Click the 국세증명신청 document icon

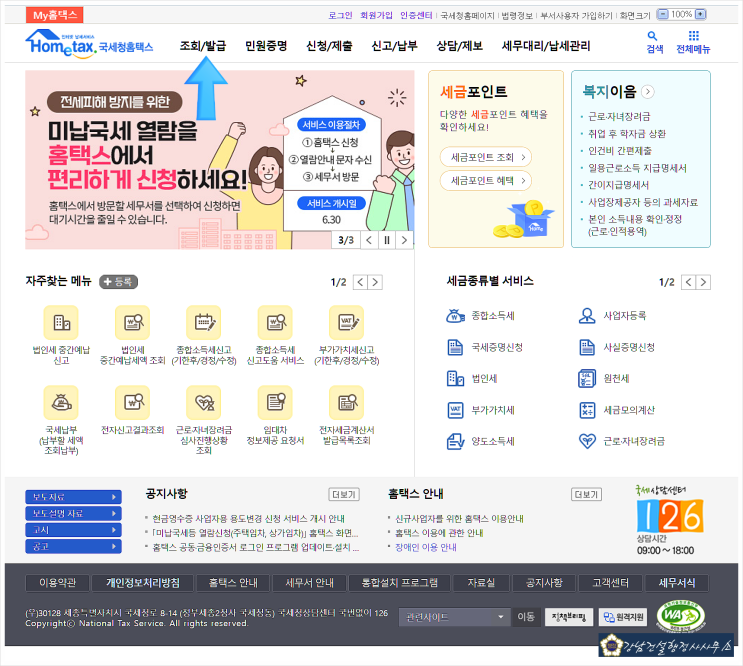[455, 347]
